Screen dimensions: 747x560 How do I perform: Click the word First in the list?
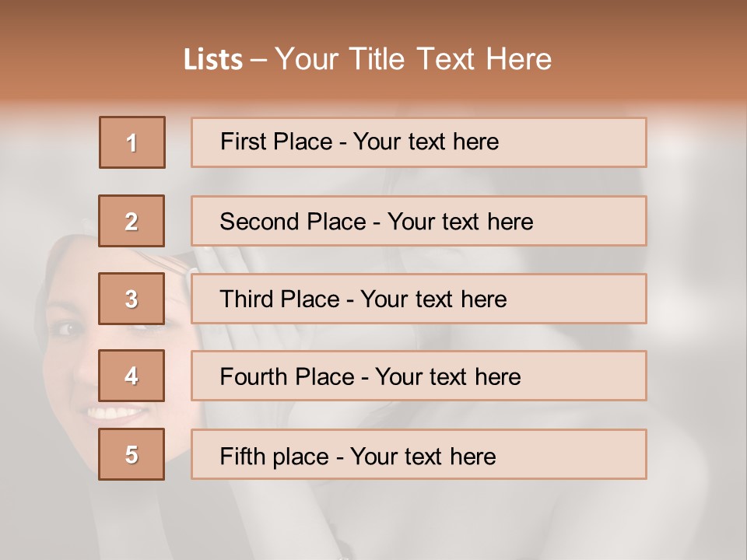click(242, 142)
